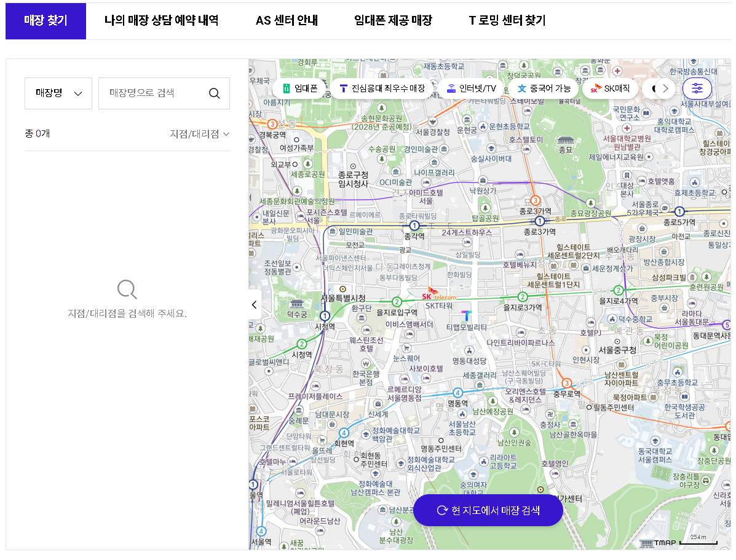Click the 을지로3가역 line 2 marker
This screenshot has height=560, width=736.
pos(522,297)
